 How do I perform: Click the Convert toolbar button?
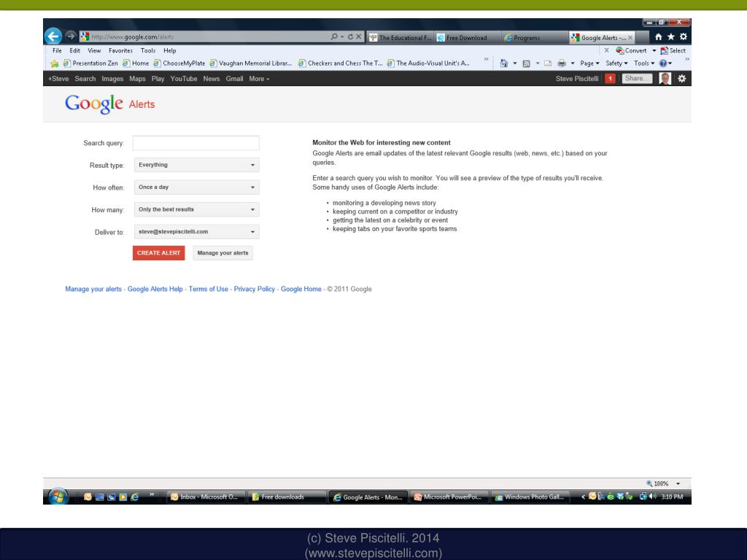point(631,50)
